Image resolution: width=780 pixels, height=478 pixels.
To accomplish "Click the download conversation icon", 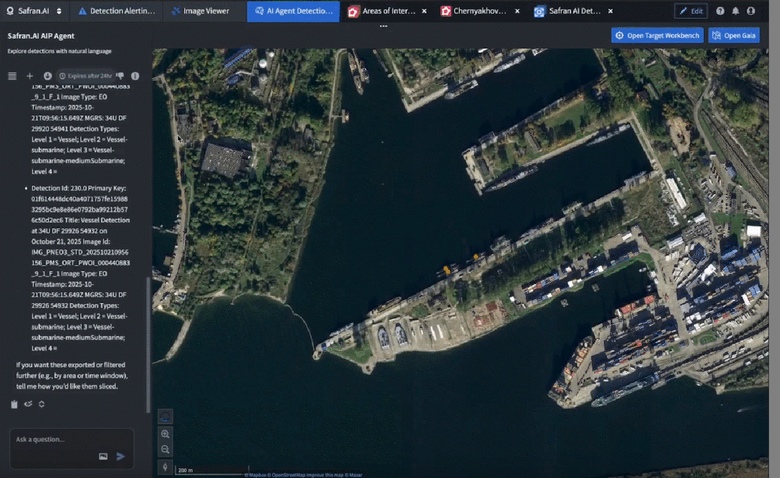I will 47,76.
